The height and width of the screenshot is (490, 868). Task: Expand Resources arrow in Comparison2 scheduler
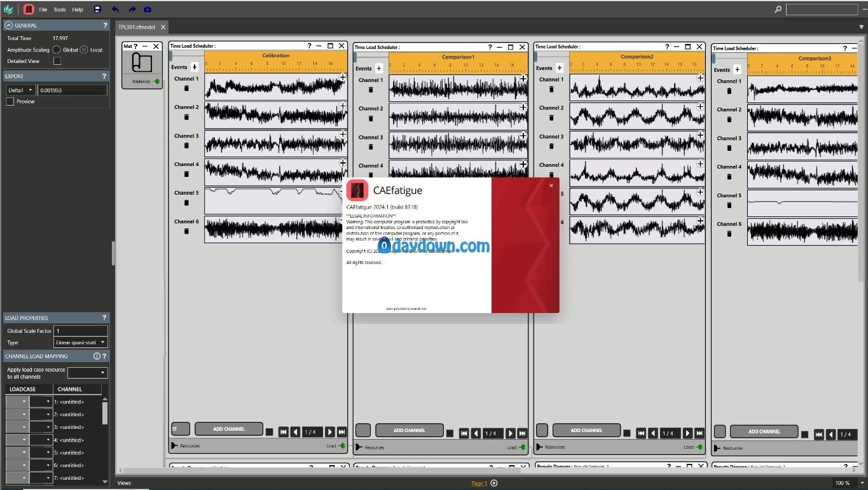pyautogui.click(x=540, y=447)
